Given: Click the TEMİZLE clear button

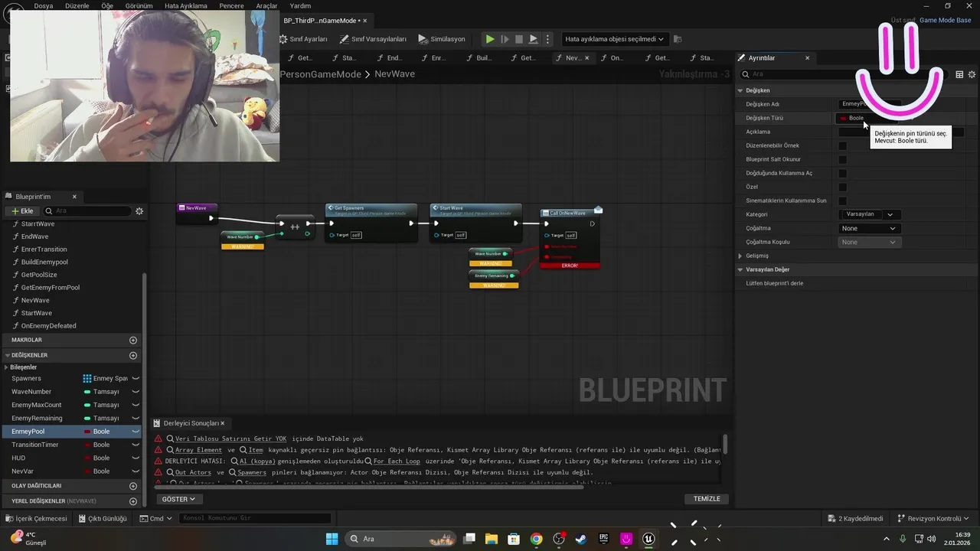Looking at the screenshot, I should click(707, 499).
